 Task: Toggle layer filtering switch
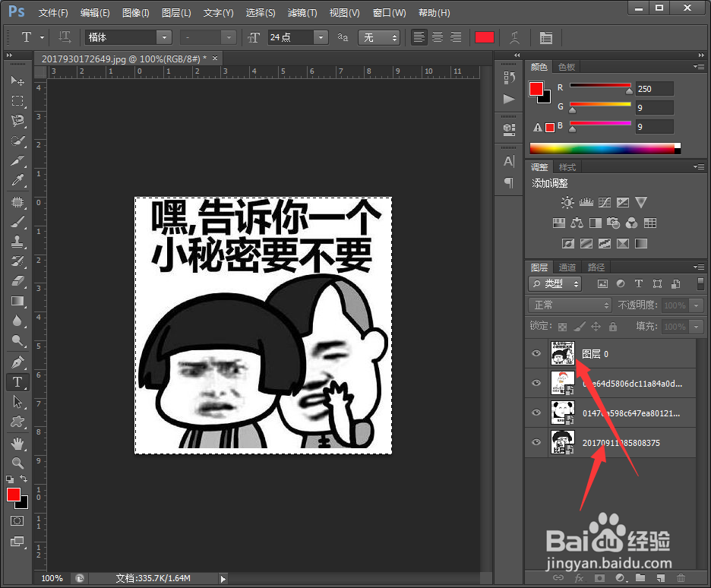(700, 284)
